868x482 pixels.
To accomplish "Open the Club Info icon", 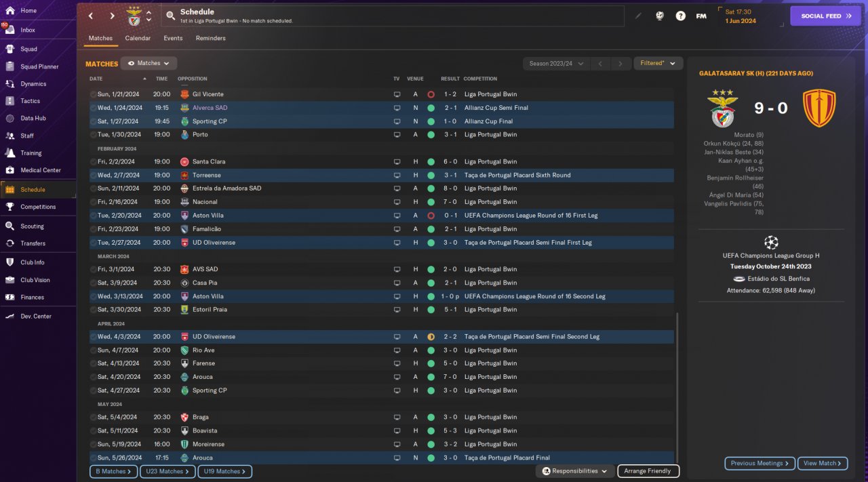I will point(9,262).
